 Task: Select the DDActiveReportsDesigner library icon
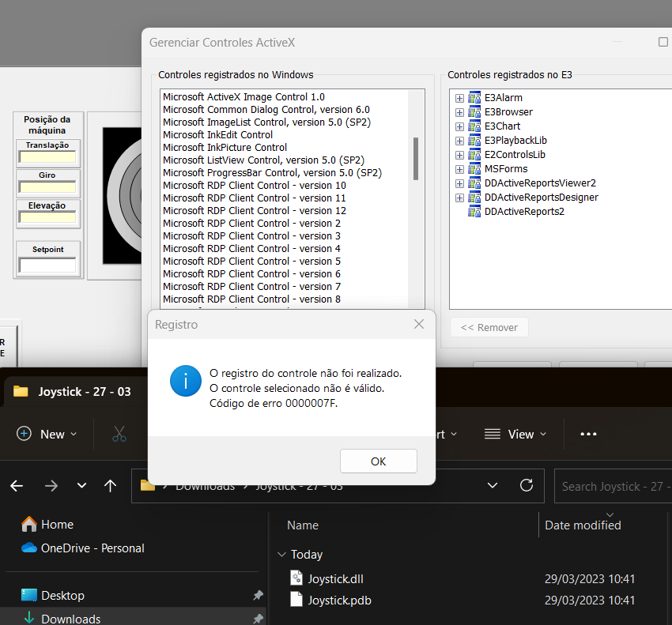(x=474, y=197)
